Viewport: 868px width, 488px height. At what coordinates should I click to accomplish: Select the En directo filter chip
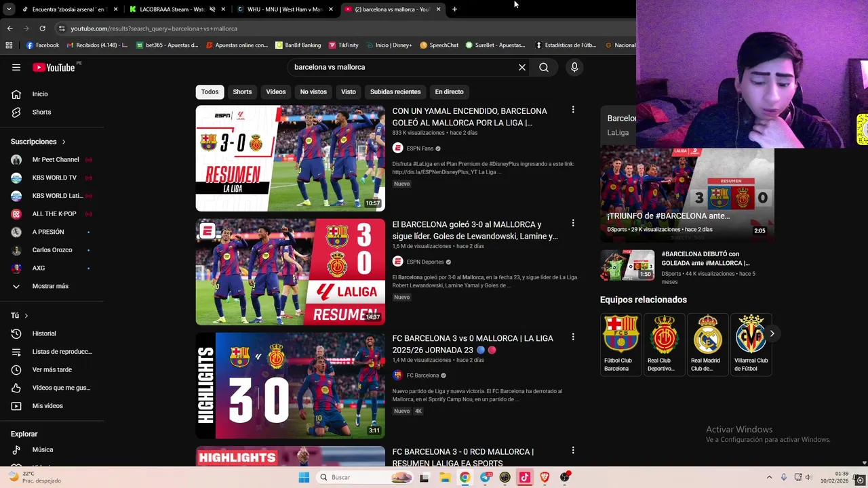(x=449, y=91)
